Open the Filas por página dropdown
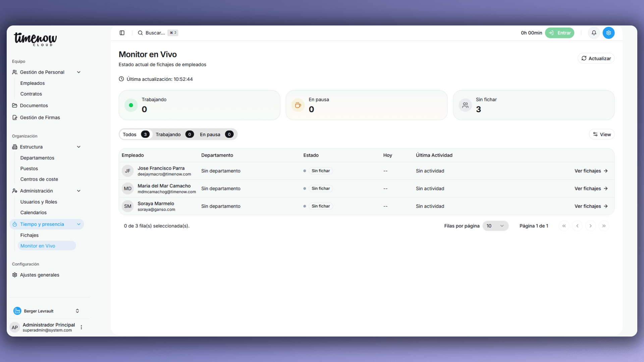This screenshot has width=644, height=362. coord(495,226)
